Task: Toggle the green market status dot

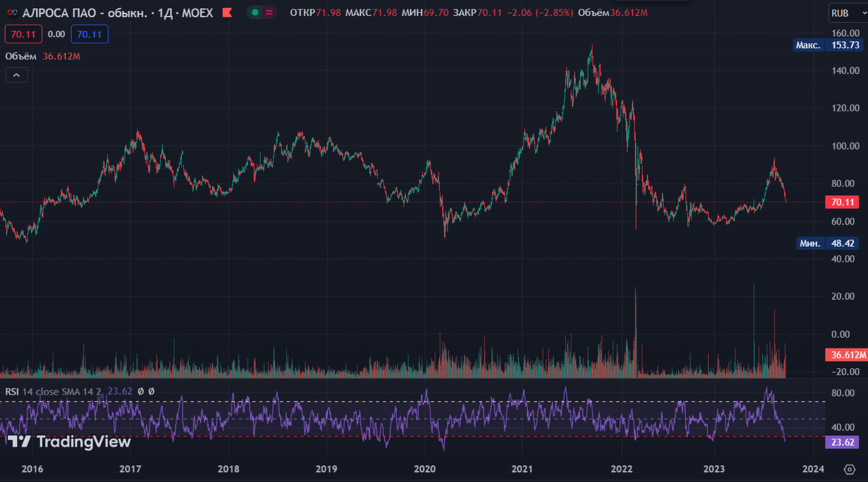Action: [x=256, y=12]
